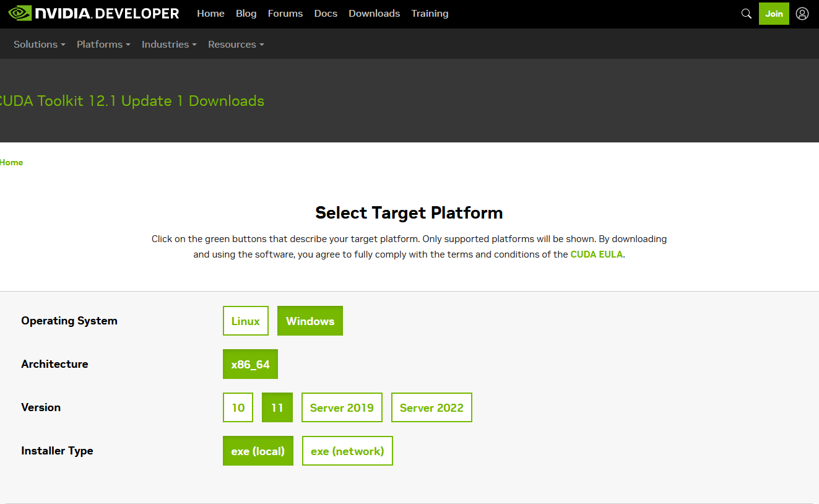The image size is (819, 504).
Task: Choose the x86_64 architecture
Action: point(250,364)
